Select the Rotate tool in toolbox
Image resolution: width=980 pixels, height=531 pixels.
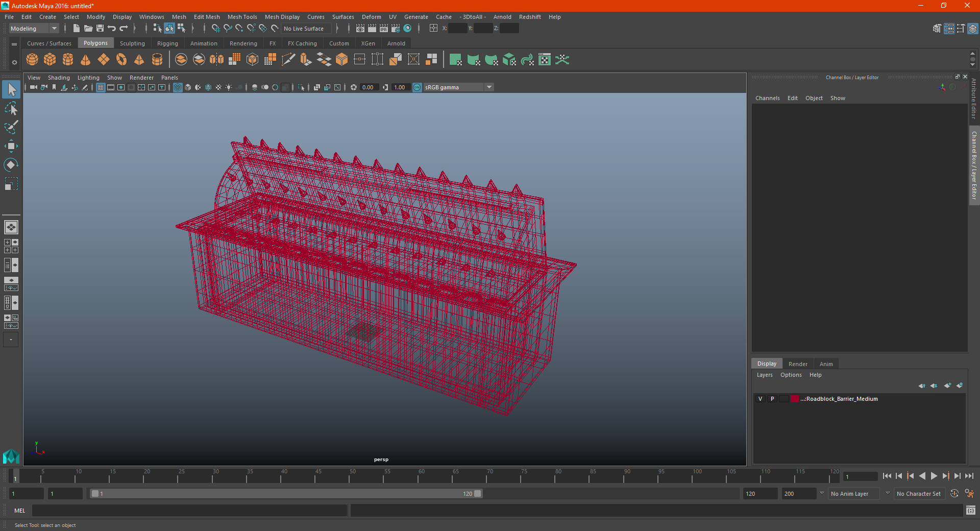click(11, 165)
